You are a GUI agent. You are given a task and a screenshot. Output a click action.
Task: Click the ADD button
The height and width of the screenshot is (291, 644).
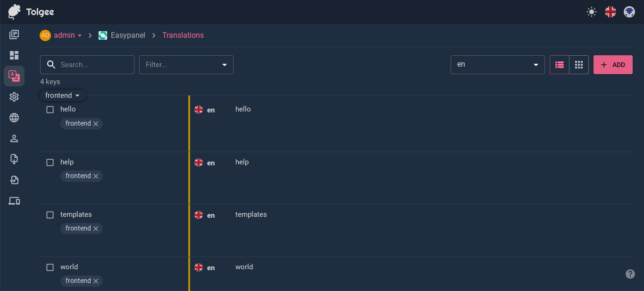coord(613,65)
